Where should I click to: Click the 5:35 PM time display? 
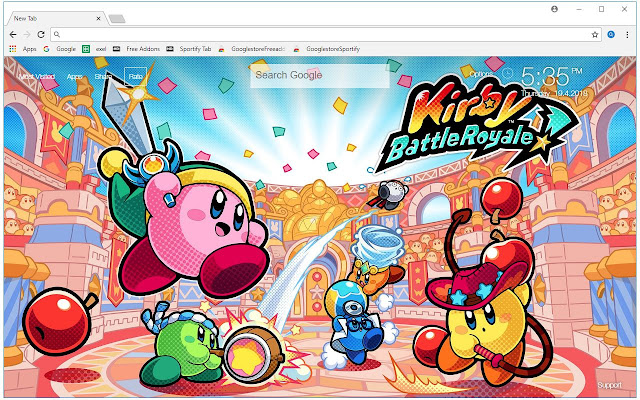point(551,76)
